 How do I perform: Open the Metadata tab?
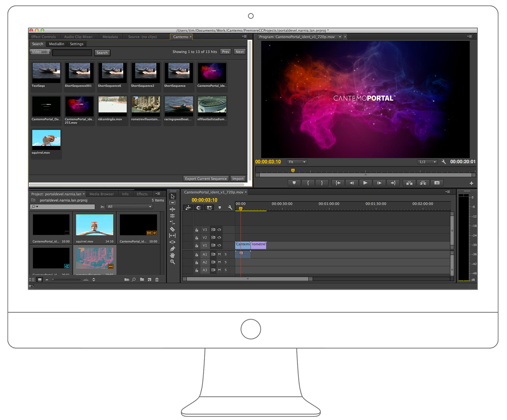(x=110, y=37)
